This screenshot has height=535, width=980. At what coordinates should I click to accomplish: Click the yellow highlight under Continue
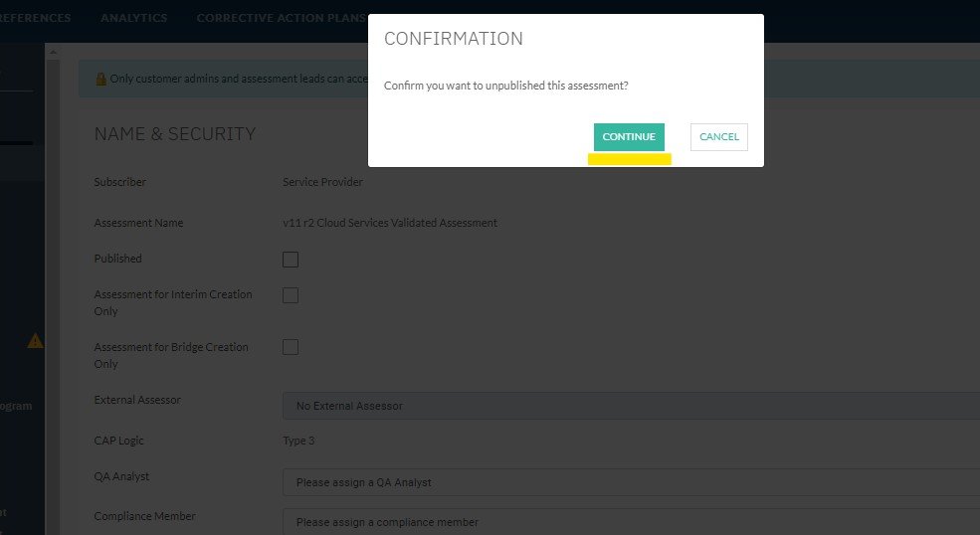(x=630, y=159)
